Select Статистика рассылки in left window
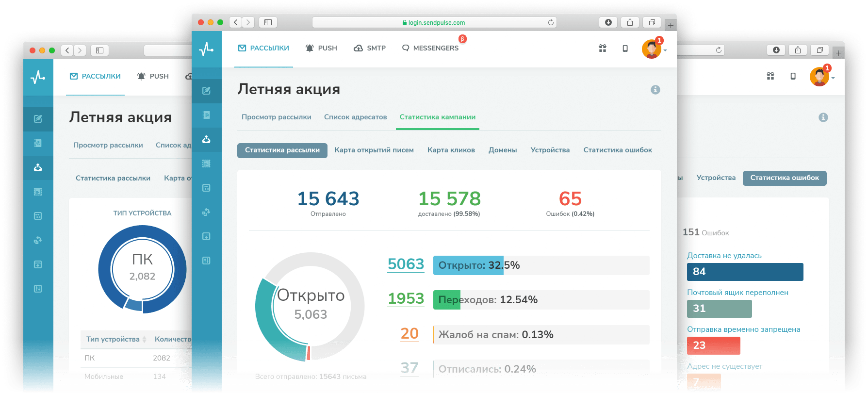 coord(113,178)
